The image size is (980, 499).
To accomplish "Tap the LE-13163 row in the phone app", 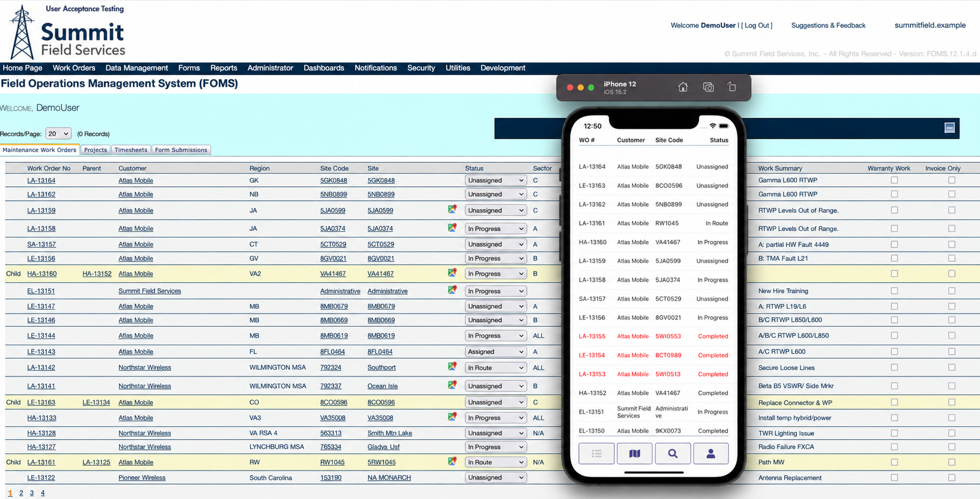I will pos(653,186).
